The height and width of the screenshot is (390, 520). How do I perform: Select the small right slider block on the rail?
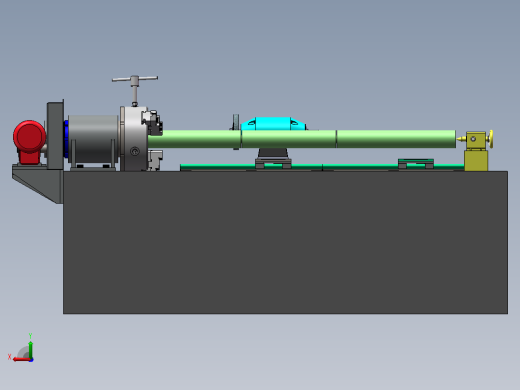pos(416,163)
